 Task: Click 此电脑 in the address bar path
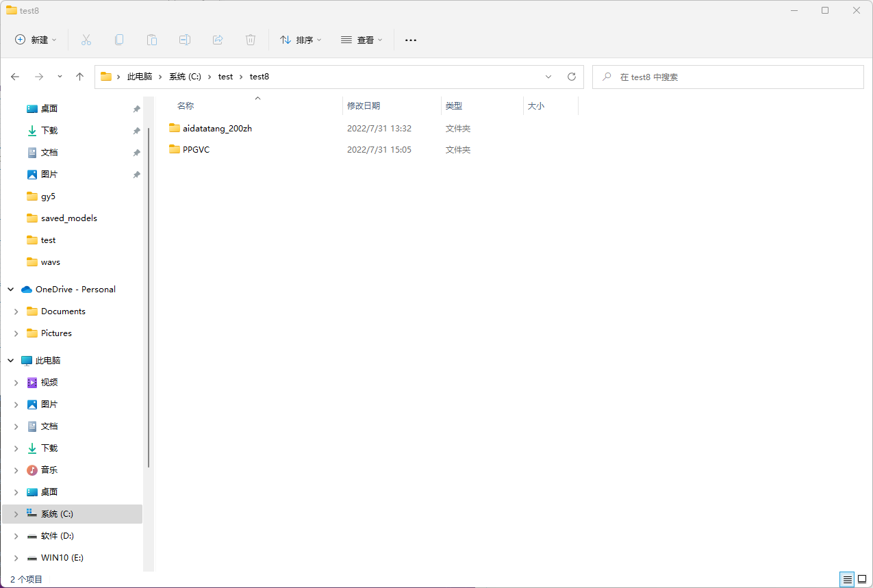pyautogui.click(x=140, y=76)
